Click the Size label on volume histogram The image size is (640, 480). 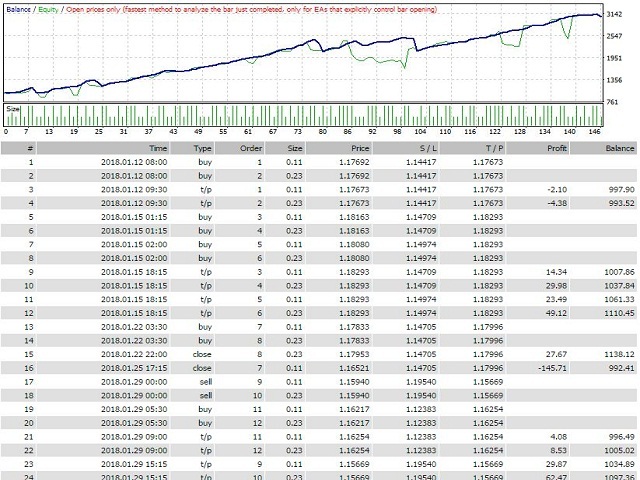coord(13,107)
